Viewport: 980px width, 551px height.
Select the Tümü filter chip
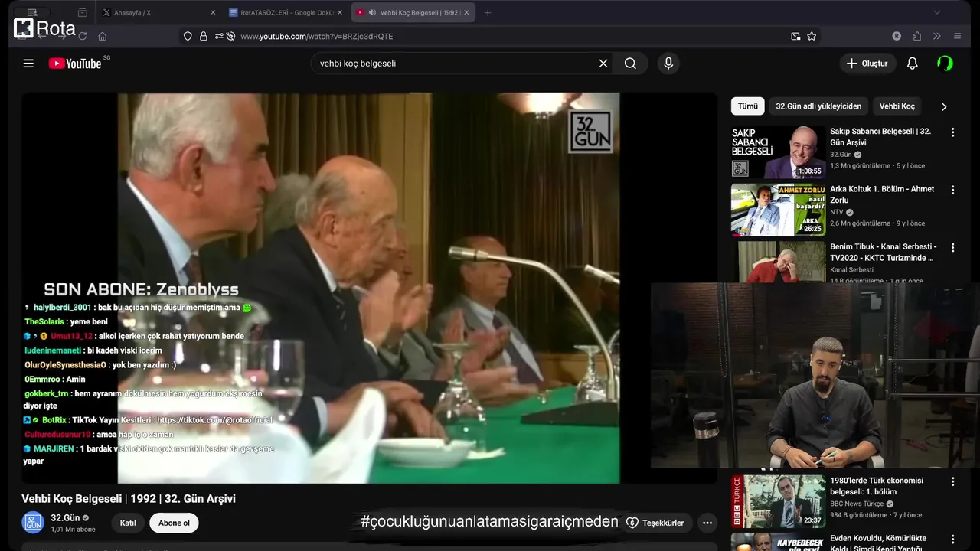(747, 106)
